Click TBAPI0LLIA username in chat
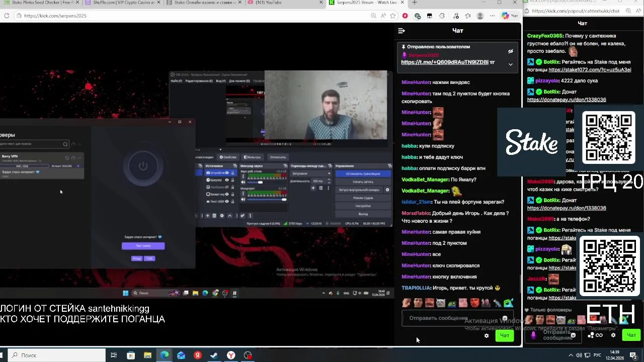 [x=416, y=288]
